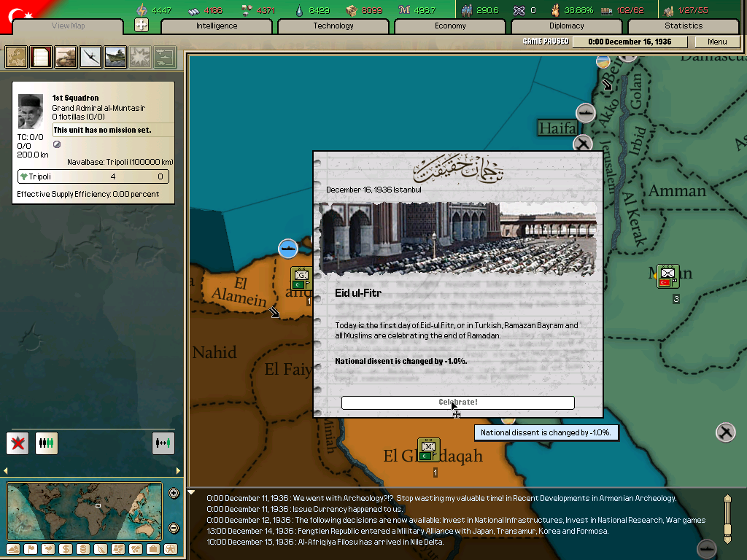Click the left panel's right arrow

pyautogui.click(x=178, y=470)
